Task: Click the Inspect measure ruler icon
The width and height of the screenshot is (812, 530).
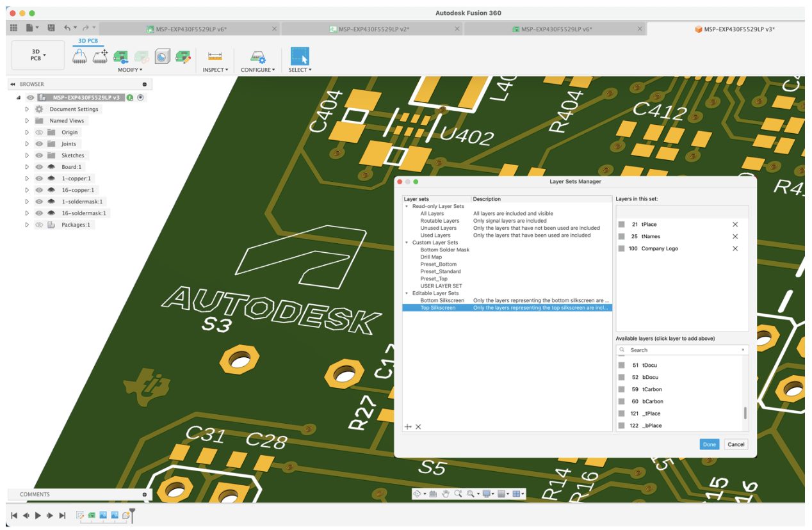Action: coord(215,56)
